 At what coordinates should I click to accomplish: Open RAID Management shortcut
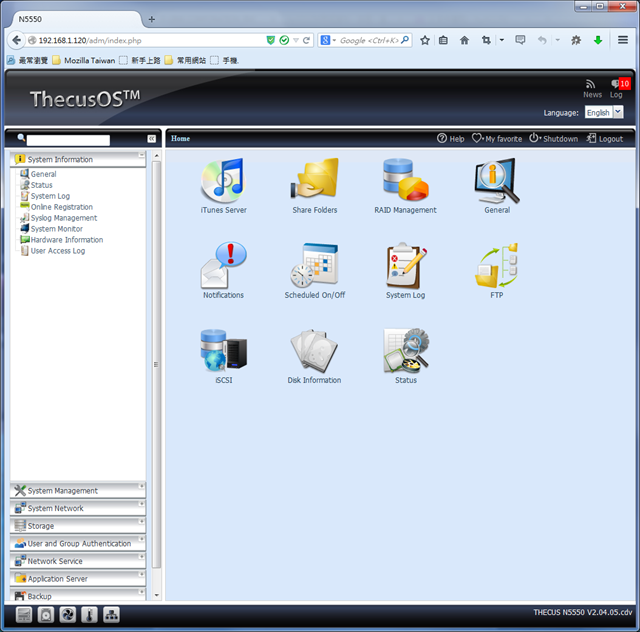405,180
